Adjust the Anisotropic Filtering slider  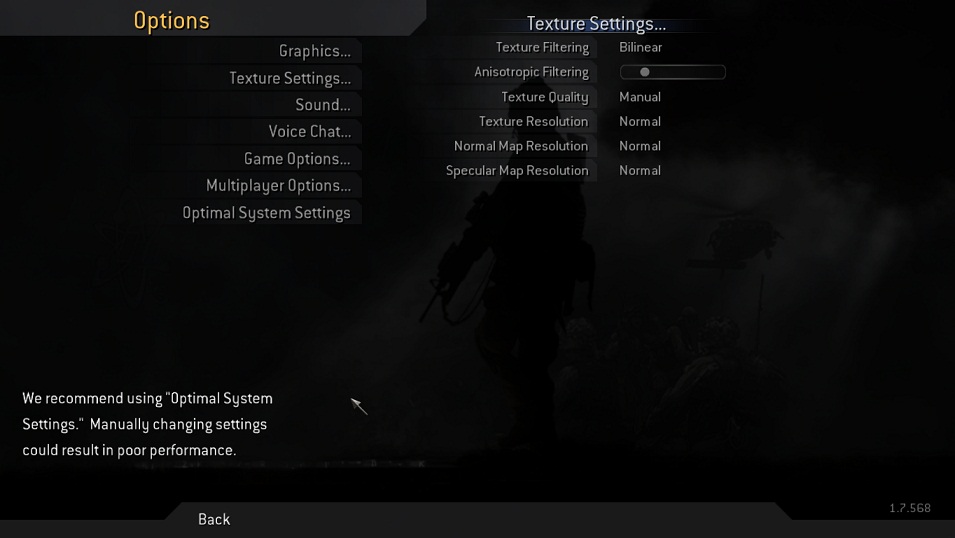tap(672, 72)
